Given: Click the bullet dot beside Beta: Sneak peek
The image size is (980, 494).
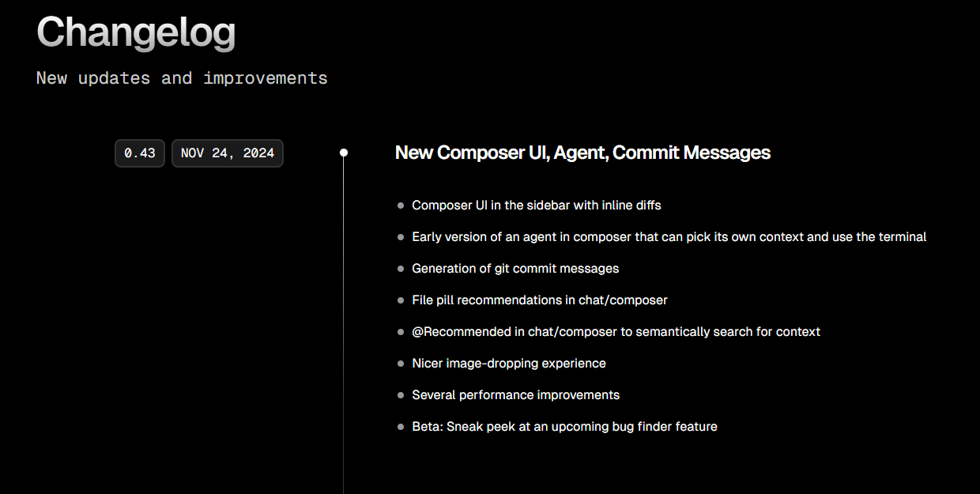Looking at the screenshot, I should (401, 427).
